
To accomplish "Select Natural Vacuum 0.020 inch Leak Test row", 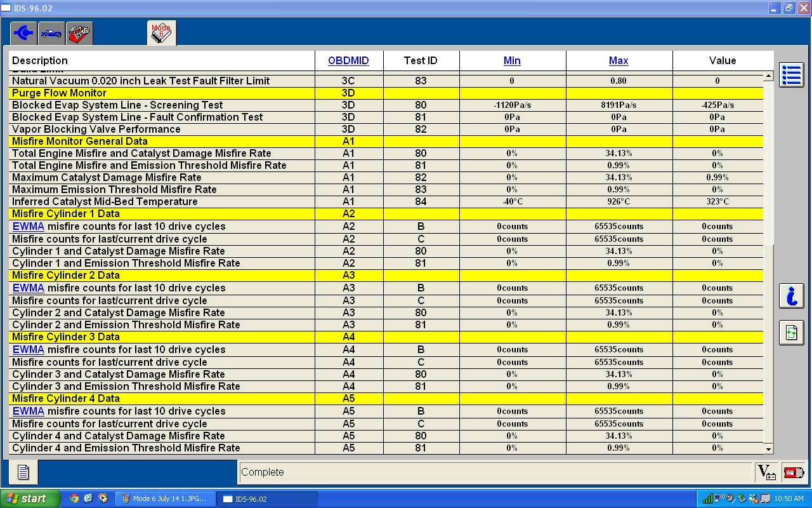I will tap(386, 81).
